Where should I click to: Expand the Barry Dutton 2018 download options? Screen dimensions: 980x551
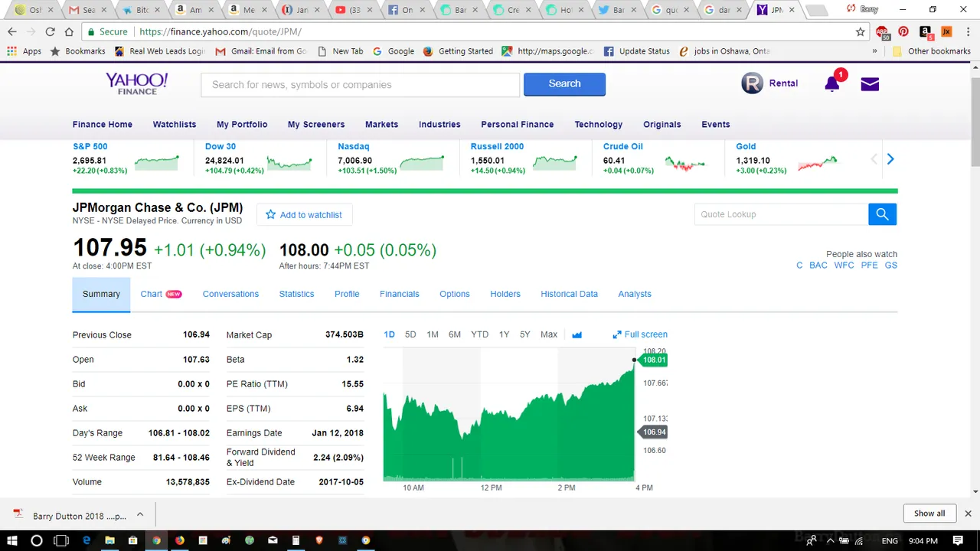click(x=140, y=515)
